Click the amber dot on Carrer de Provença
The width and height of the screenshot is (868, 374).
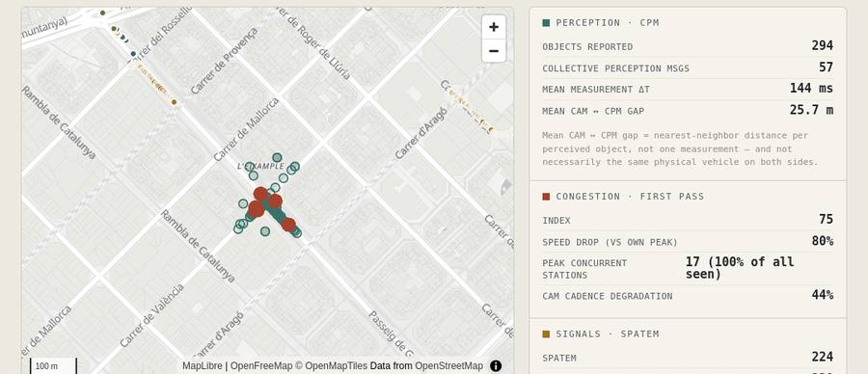pos(174,102)
